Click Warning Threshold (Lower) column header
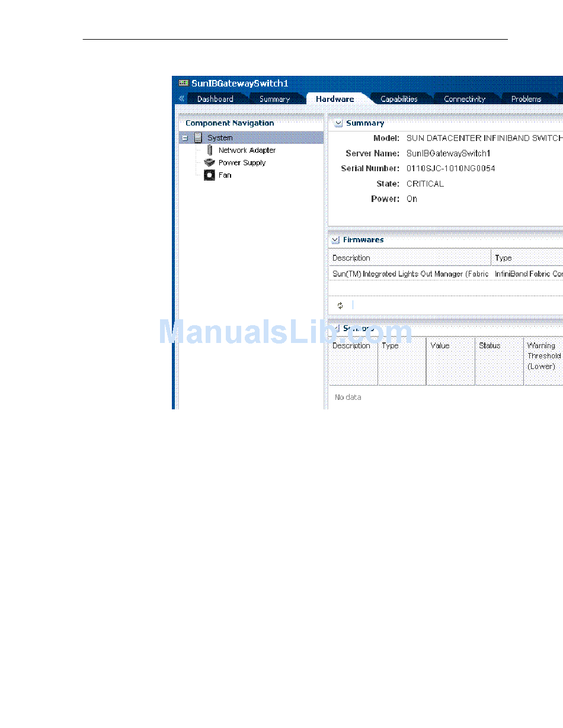This screenshot has width=563, height=728. pyautogui.click(x=543, y=361)
